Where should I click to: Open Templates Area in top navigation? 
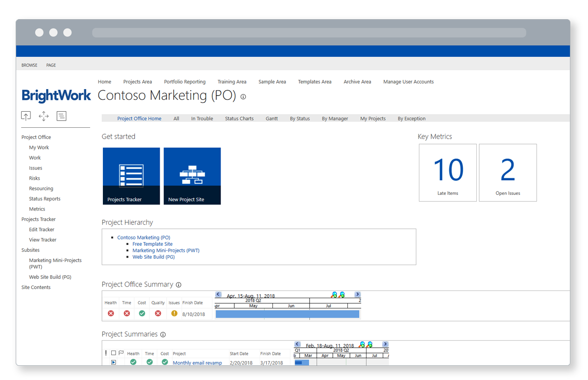pos(315,82)
